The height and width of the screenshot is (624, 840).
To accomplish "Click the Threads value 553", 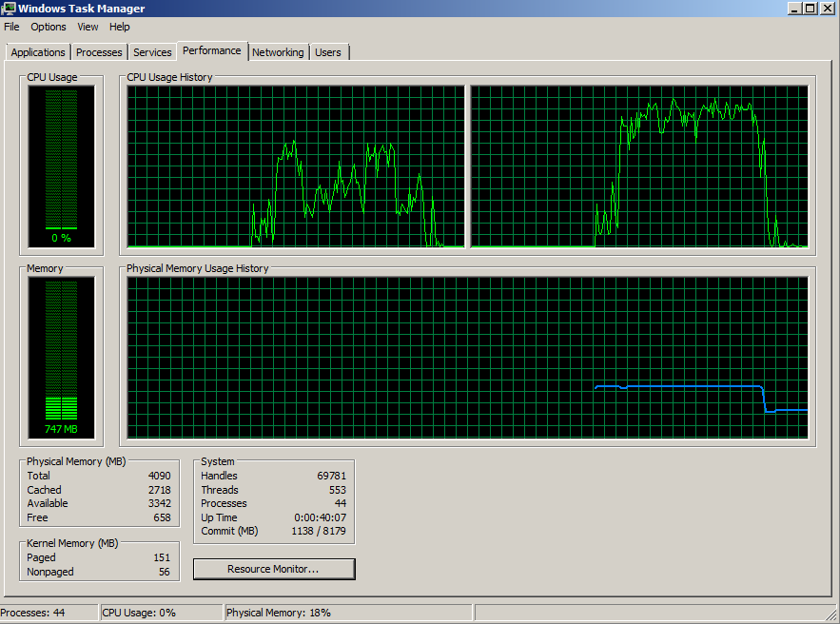I will point(338,490).
